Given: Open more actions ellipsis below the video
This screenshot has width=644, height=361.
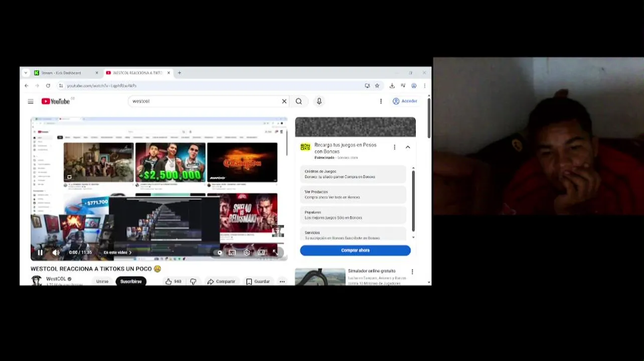Looking at the screenshot, I should 282,281.
